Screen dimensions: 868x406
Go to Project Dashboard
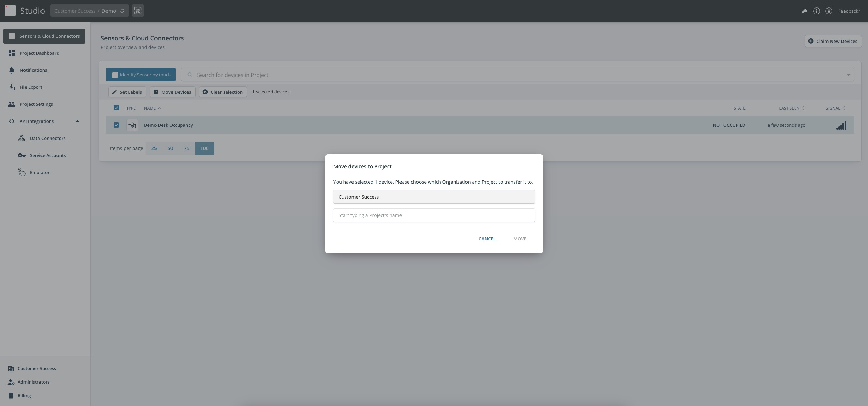coord(39,53)
